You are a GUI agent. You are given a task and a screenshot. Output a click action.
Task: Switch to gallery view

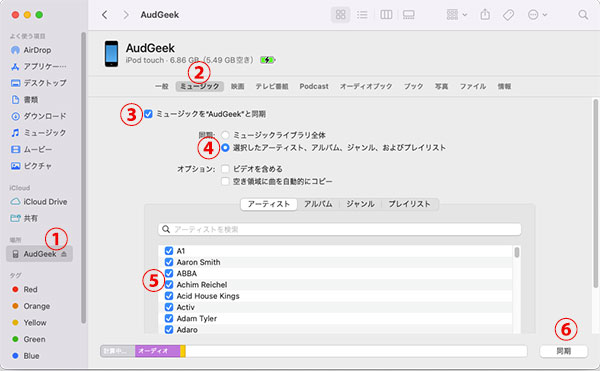pos(409,15)
